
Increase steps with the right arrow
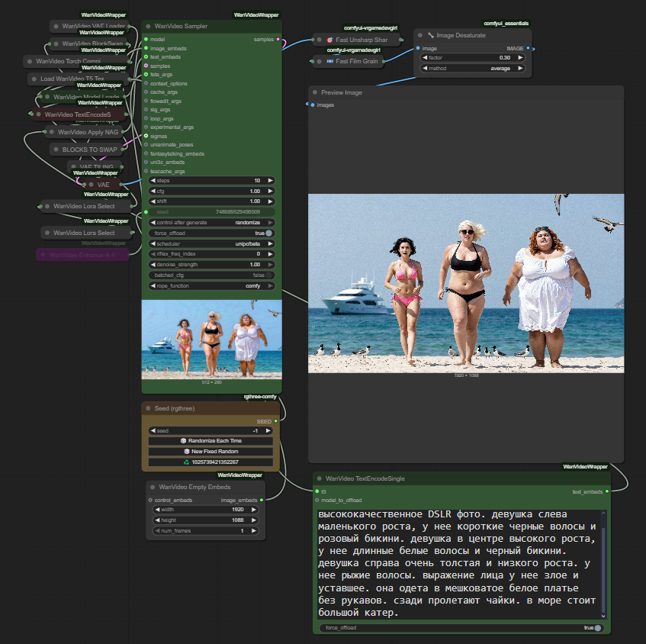point(270,181)
